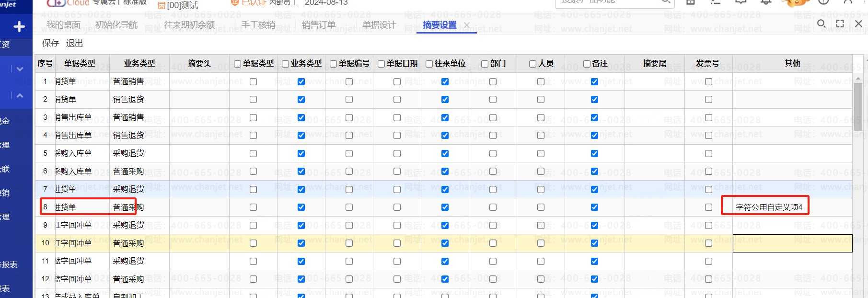Click the scrollbar up arrow above the table
Viewport: 868px width, 298px height.
point(858,79)
